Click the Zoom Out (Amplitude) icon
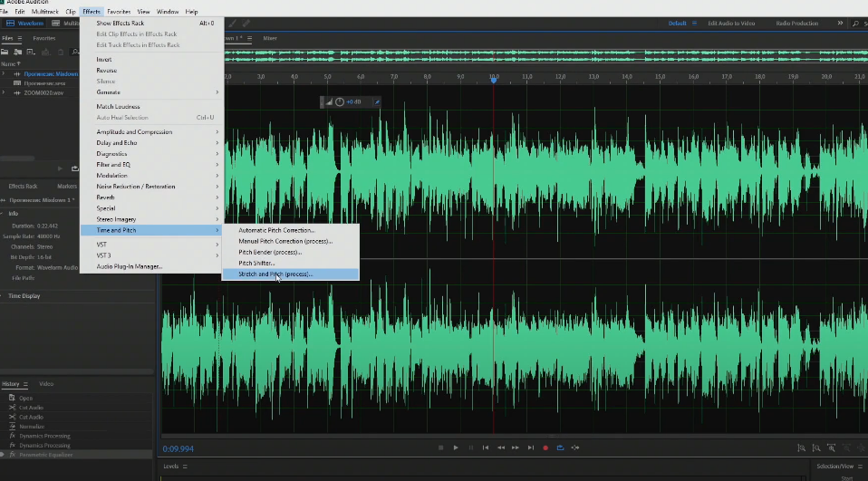The image size is (868, 481). 816,447
